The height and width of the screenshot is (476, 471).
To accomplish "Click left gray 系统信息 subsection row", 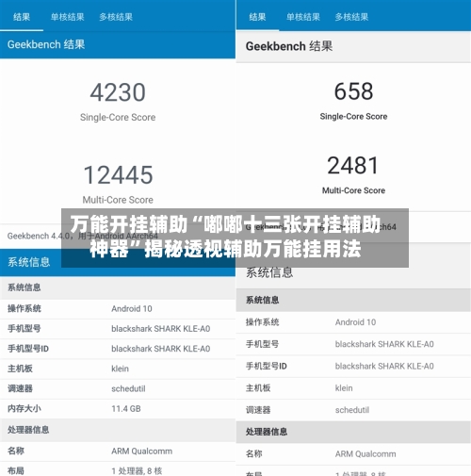I will [118, 287].
